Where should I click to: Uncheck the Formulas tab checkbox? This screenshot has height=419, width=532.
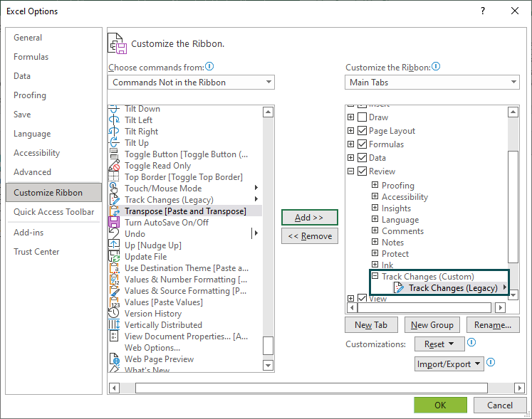[362, 144]
